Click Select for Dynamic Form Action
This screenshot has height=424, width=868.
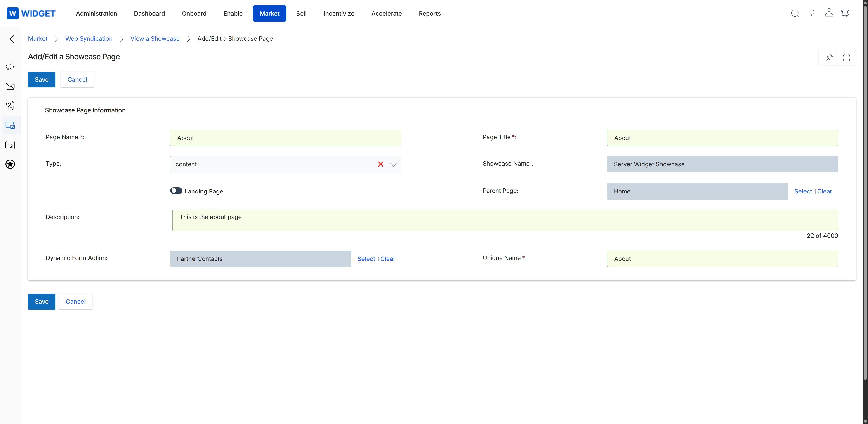pos(366,259)
